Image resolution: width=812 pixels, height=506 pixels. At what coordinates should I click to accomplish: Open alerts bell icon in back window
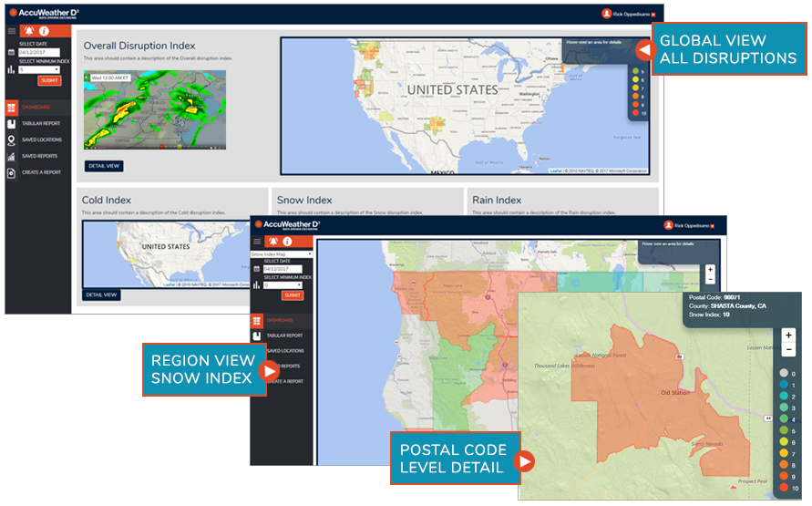29,31
